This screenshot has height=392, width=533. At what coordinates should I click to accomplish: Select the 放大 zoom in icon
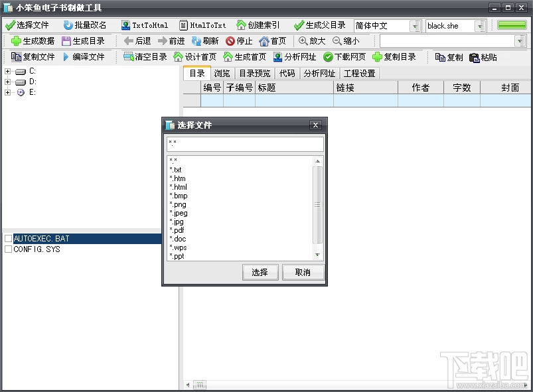point(312,40)
